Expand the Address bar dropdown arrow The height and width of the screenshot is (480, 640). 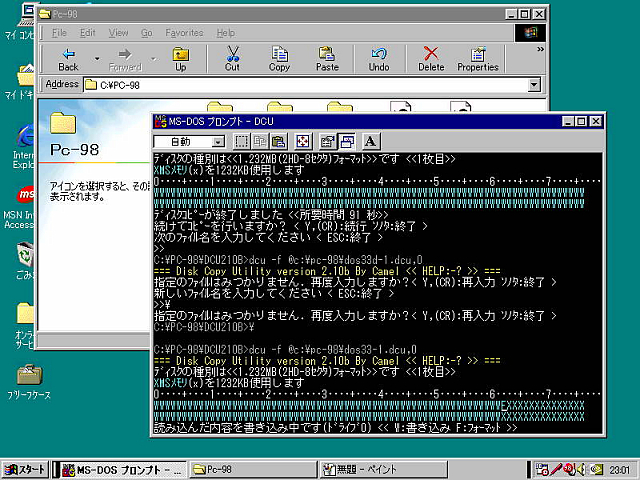coord(533,85)
